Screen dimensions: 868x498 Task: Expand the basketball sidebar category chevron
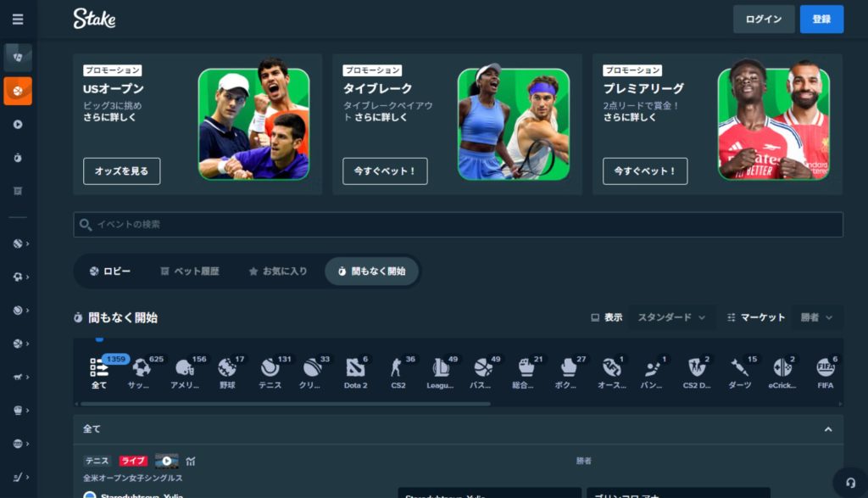pyautogui.click(x=27, y=344)
